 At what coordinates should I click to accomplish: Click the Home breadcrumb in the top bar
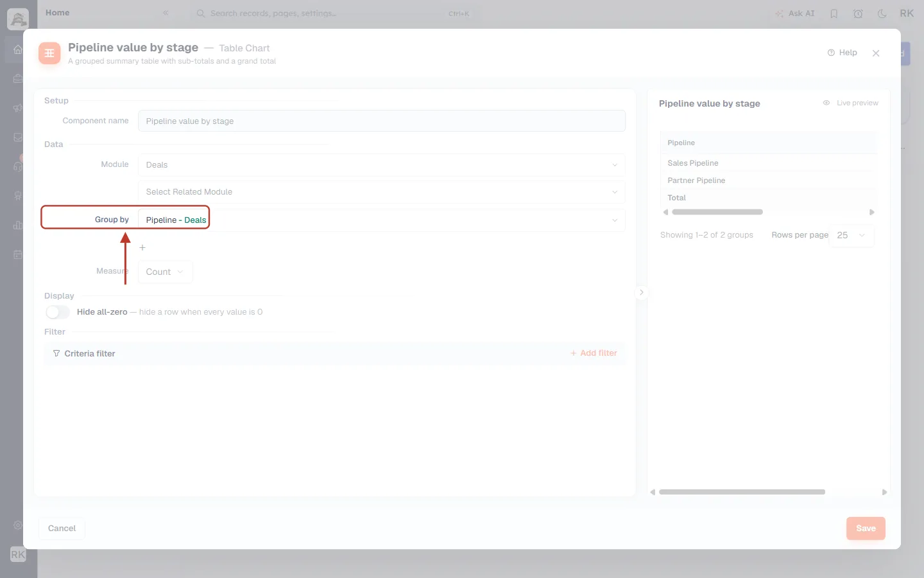click(x=58, y=13)
